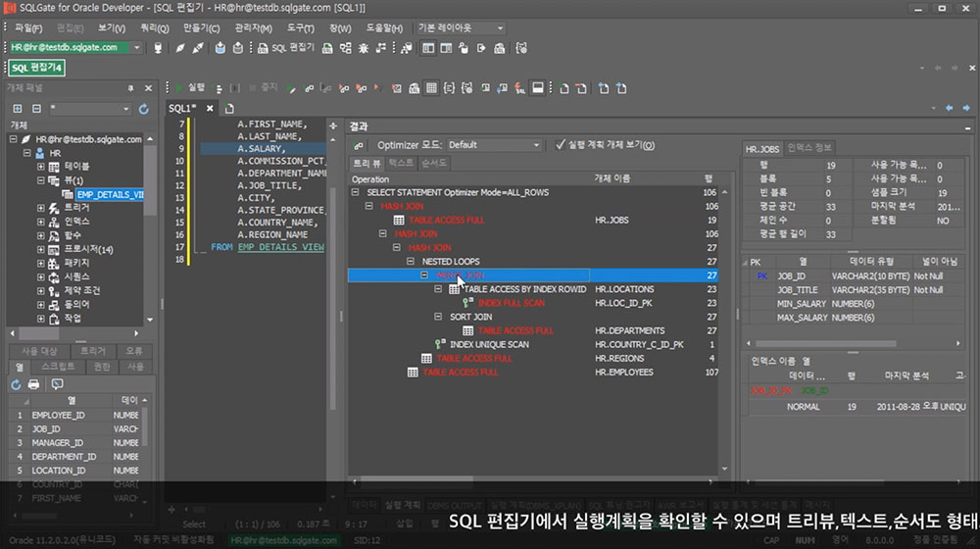Expand the 프로시저(14) tree node
980x549 pixels.
[x=40, y=249]
